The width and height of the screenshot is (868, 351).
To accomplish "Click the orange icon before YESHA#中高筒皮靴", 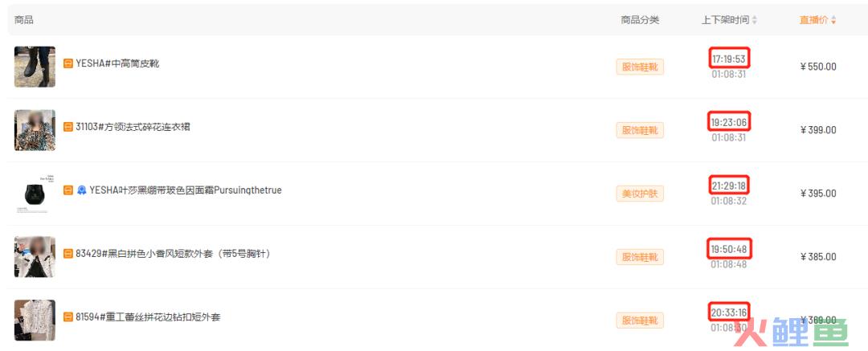I will click(x=68, y=63).
